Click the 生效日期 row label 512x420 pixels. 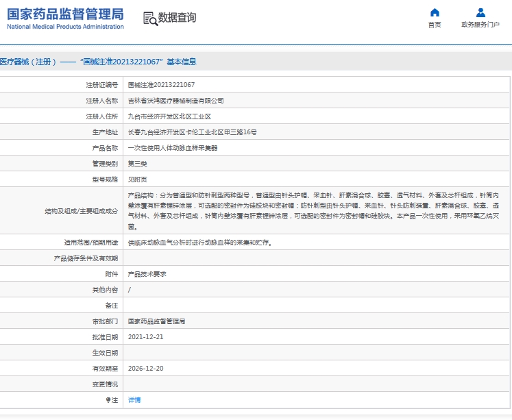(x=105, y=353)
